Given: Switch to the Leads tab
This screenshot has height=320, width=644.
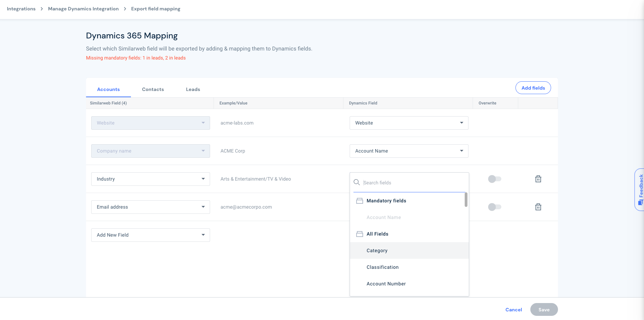Looking at the screenshot, I should coord(193,89).
